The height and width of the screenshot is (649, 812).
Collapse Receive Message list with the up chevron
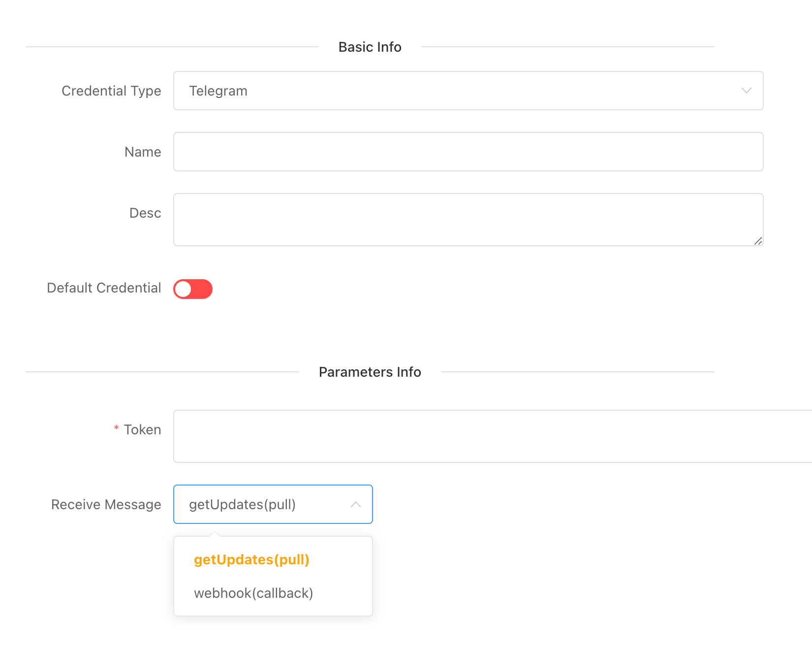coord(355,505)
